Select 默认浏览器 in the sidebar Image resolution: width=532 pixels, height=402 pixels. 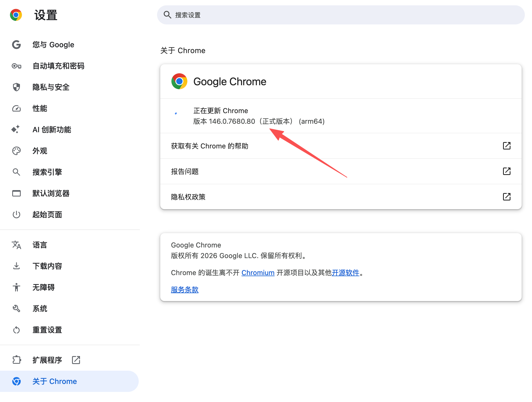point(51,193)
